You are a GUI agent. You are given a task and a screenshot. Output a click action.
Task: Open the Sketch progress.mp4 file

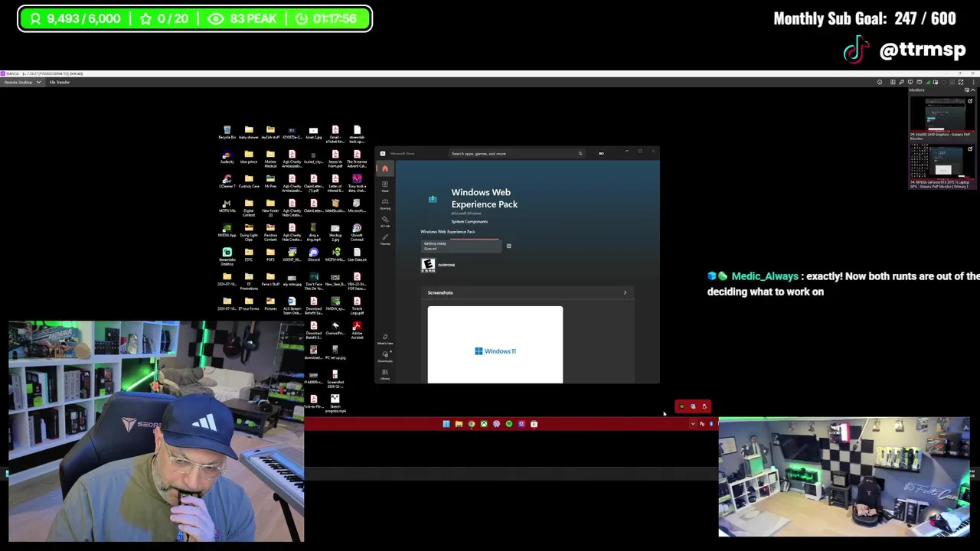point(335,403)
